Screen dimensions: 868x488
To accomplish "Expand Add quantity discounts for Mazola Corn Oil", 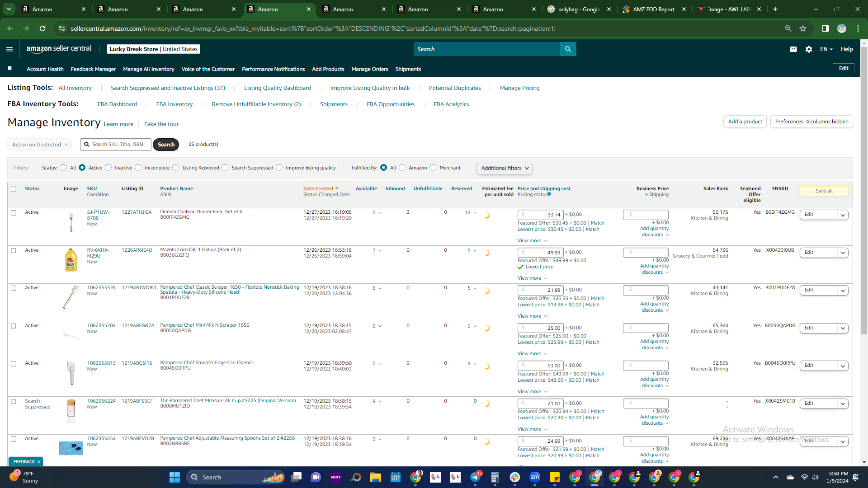I will tap(655, 269).
